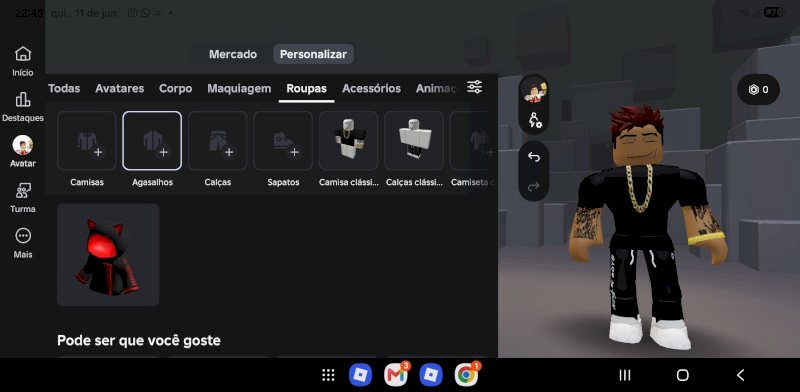
Task: Open the Mais more-options icon
Action: click(22, 236)
